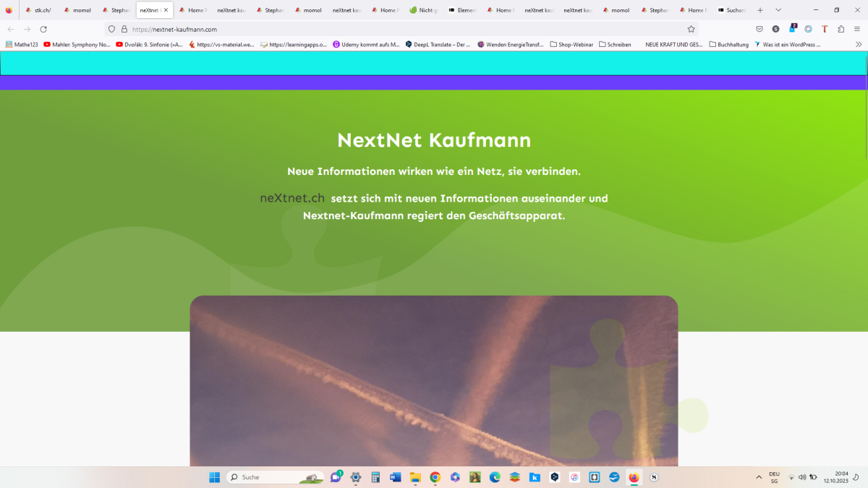
Task: Open Microsoft Word from the taskbar
Action: (x=395, y=477)
